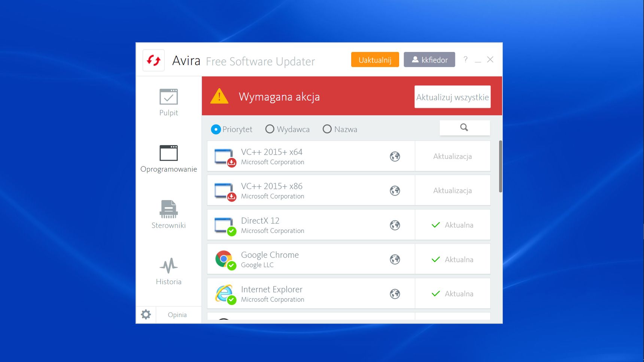644x362 pixels.
Task: Close the Avira Software Updater window
Action: point(490,59)
